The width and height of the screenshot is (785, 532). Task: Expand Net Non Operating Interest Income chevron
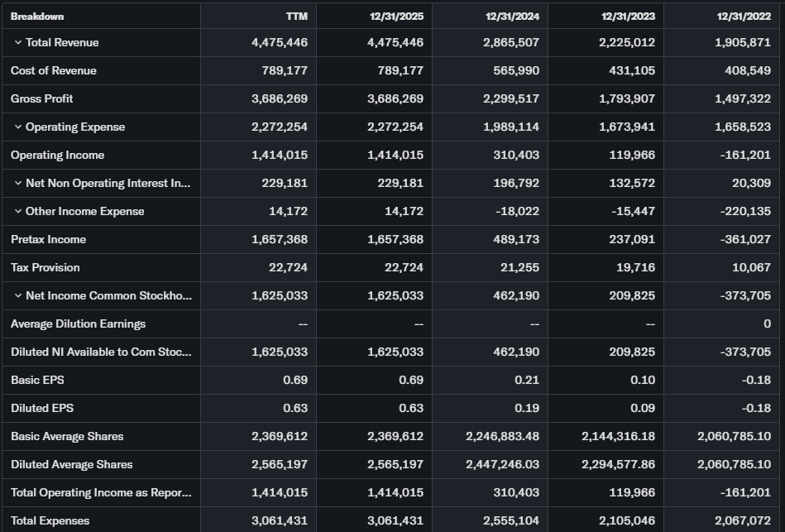17,183
